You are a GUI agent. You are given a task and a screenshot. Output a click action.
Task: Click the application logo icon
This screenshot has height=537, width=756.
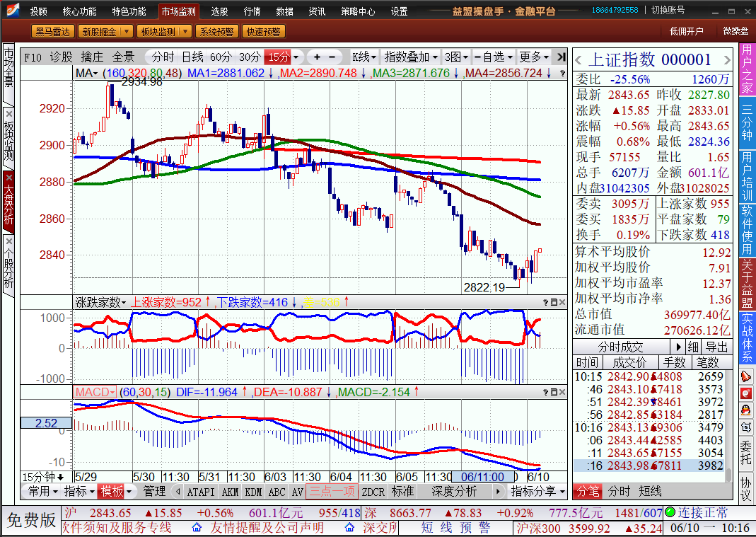click(11, 10)
